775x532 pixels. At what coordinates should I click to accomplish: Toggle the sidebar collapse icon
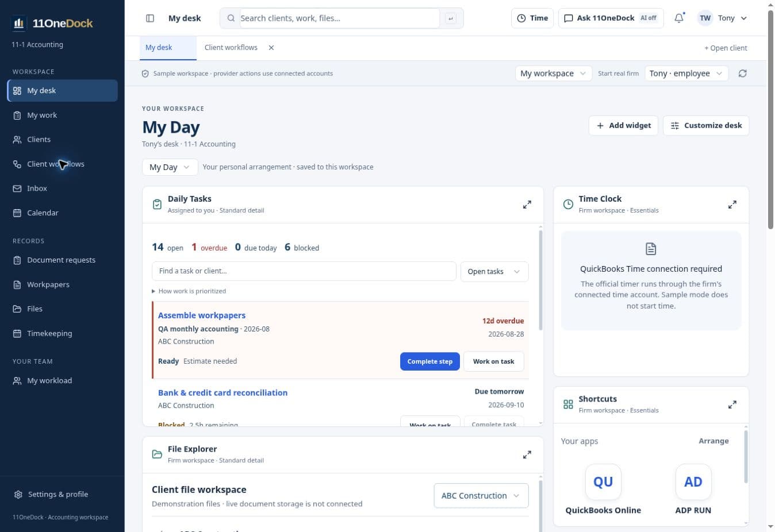coord(150,18)
